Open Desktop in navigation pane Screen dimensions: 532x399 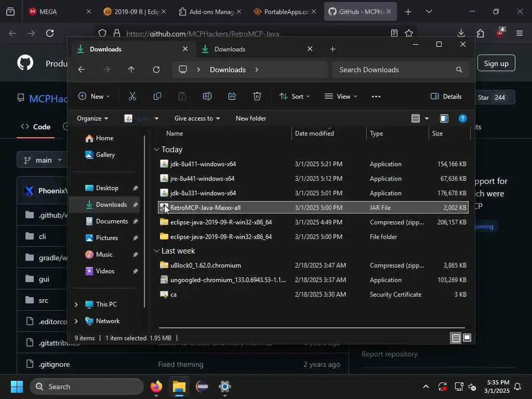(x=107, y=188)
